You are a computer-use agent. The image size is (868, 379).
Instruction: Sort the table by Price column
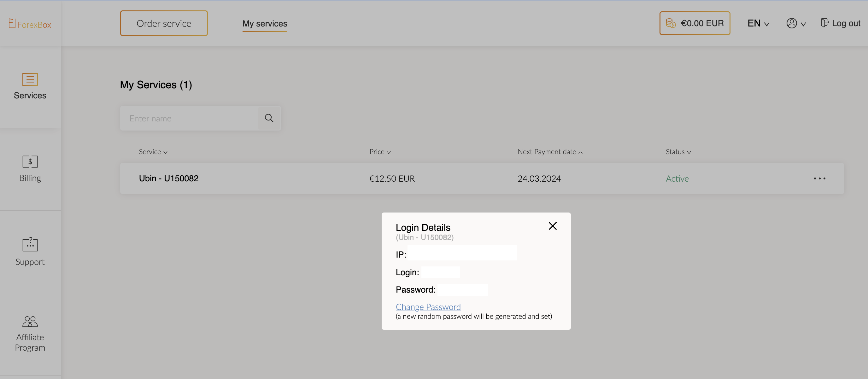click(380, 152)
